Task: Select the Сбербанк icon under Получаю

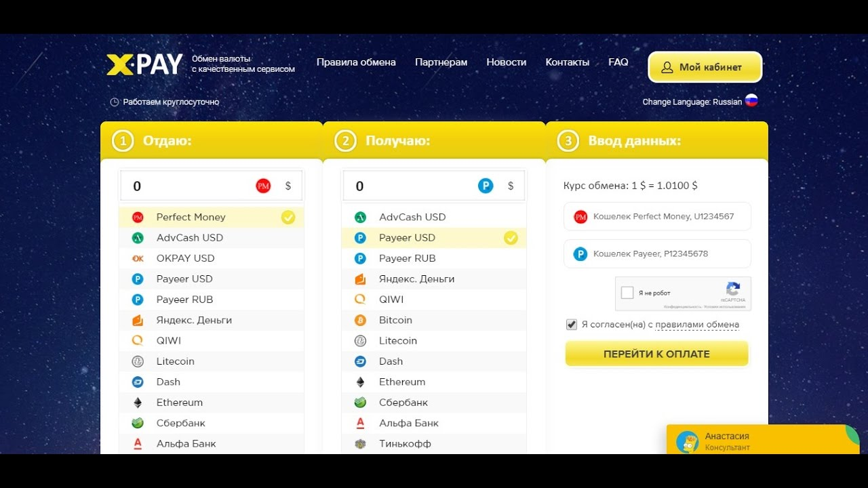Action: tap(360, 403)
